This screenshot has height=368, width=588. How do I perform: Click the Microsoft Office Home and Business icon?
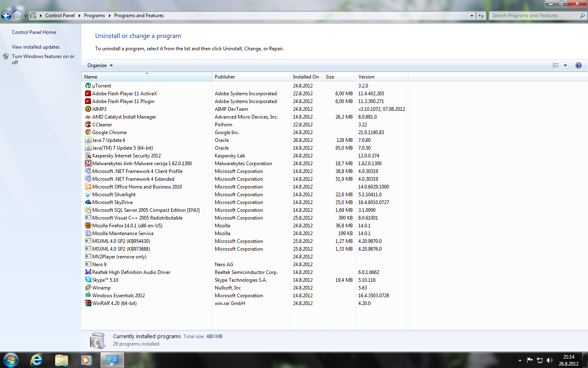point(88,187)
